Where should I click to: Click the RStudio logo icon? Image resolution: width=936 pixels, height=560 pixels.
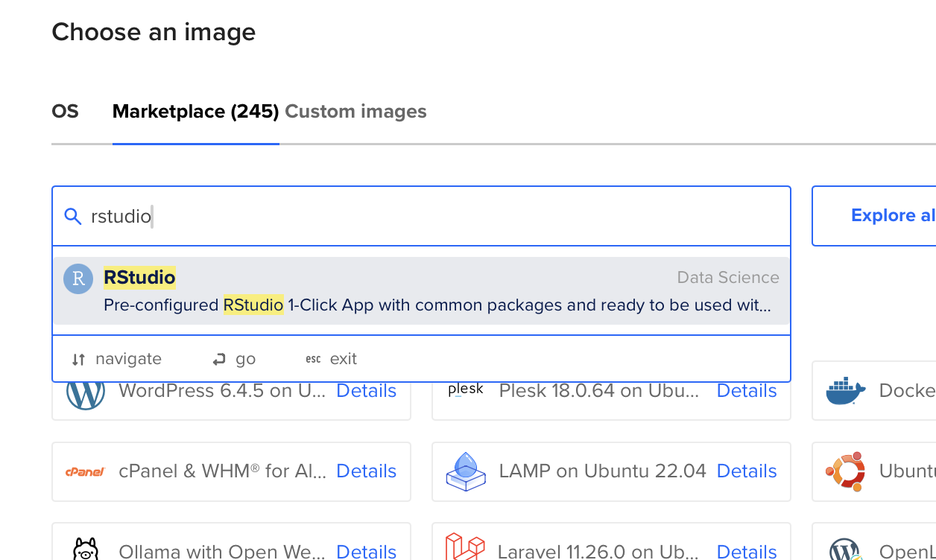click(78, 279)
